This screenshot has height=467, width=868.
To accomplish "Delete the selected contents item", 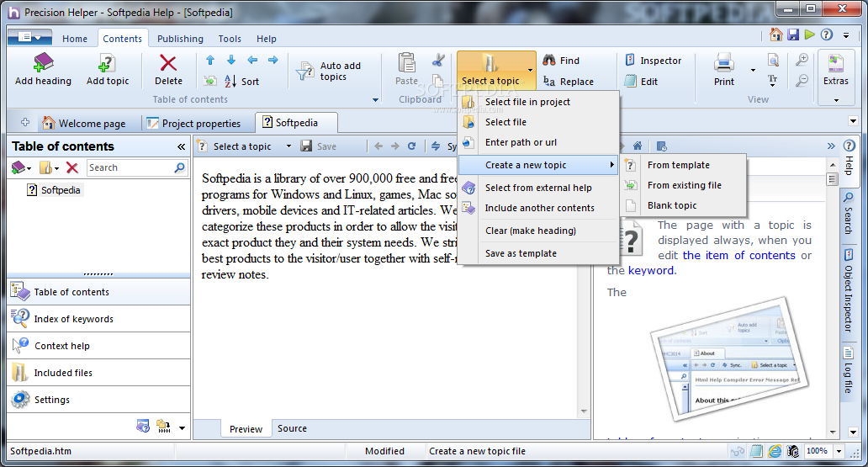I will (168, 70).
